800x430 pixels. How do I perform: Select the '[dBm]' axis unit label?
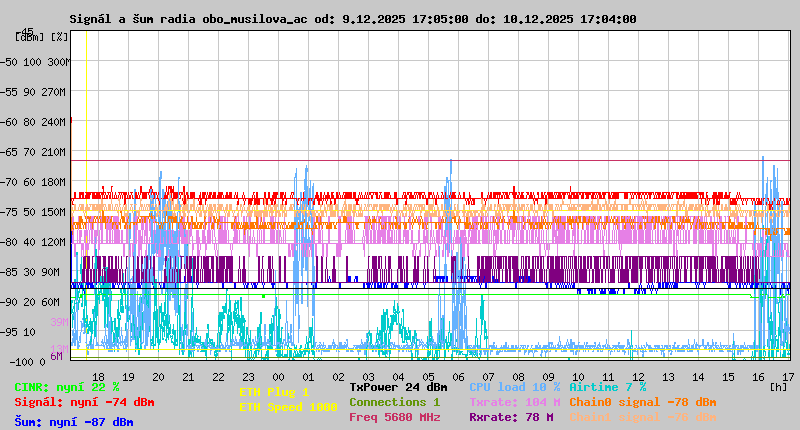click(x=29, y=37)
